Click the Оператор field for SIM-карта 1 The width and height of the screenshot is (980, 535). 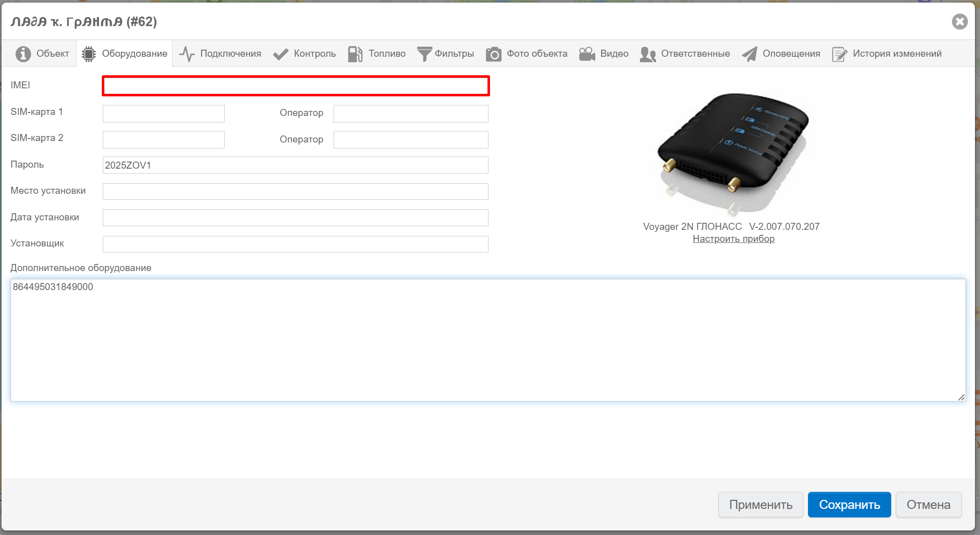411,113
